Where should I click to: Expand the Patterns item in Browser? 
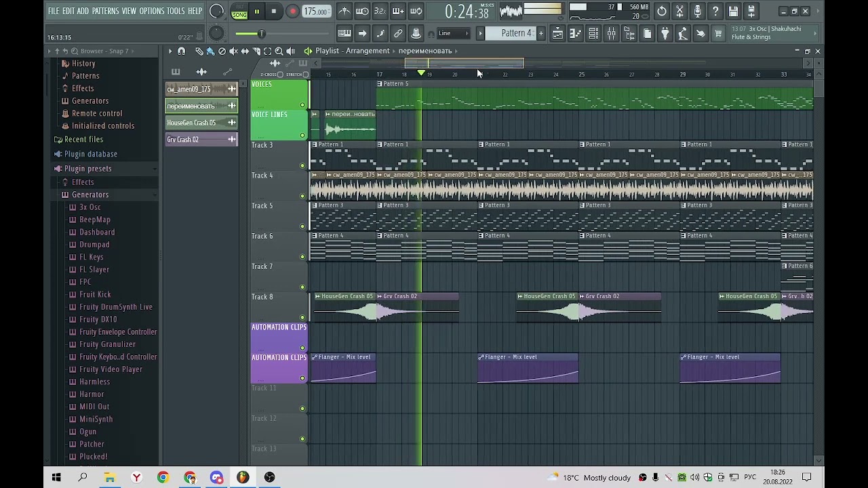click(x=85, y=76)
